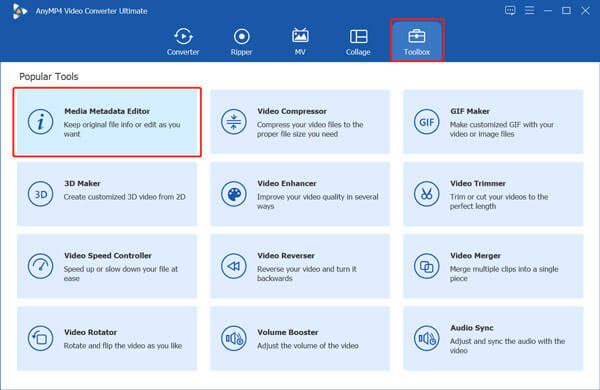Click the Popular Tools heading
This screenshot has height=390, width=600.
coord(49,77)
